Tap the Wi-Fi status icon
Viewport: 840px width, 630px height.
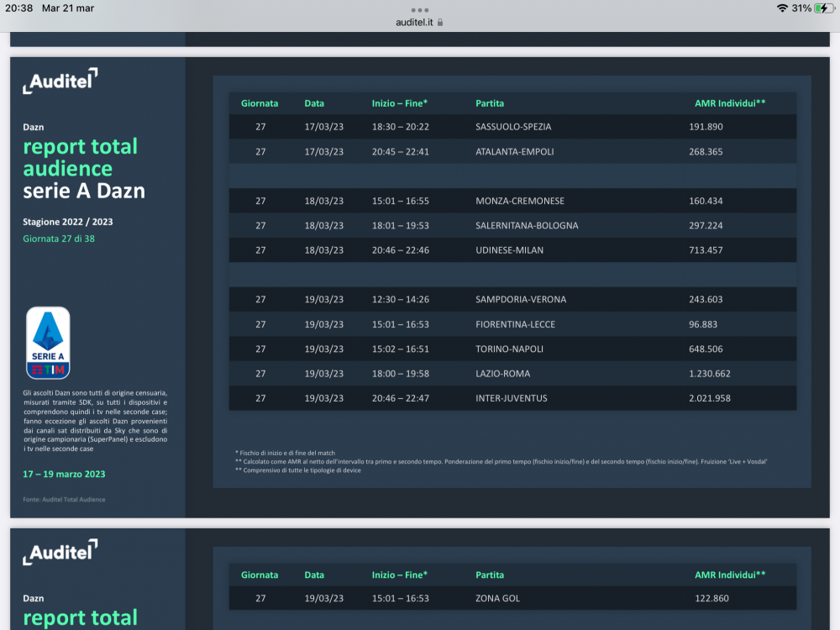tap(782, 8)
